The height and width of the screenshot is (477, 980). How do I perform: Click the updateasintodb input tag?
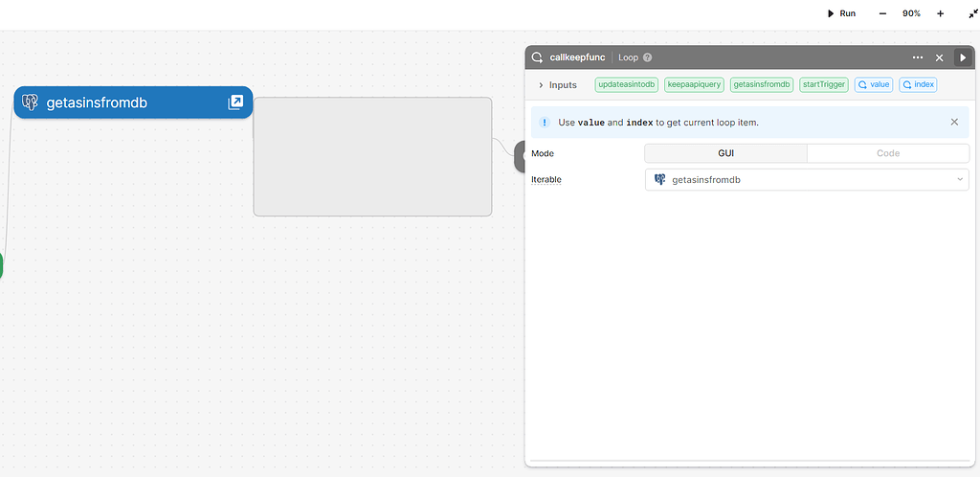626,84
